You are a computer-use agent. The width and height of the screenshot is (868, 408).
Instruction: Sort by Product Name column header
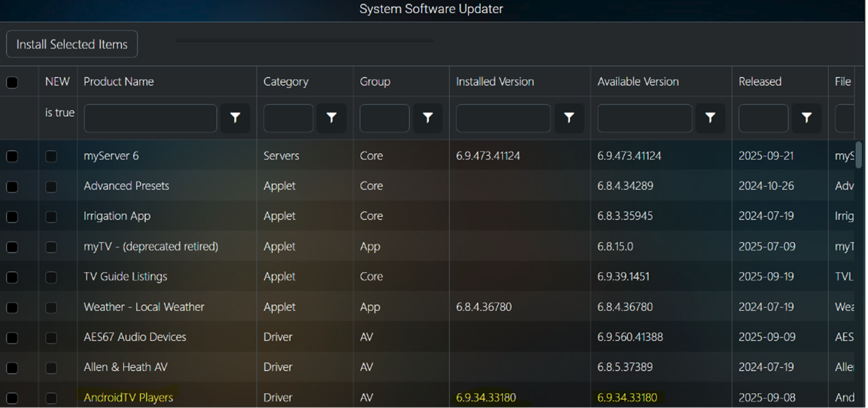click(119, 81)
